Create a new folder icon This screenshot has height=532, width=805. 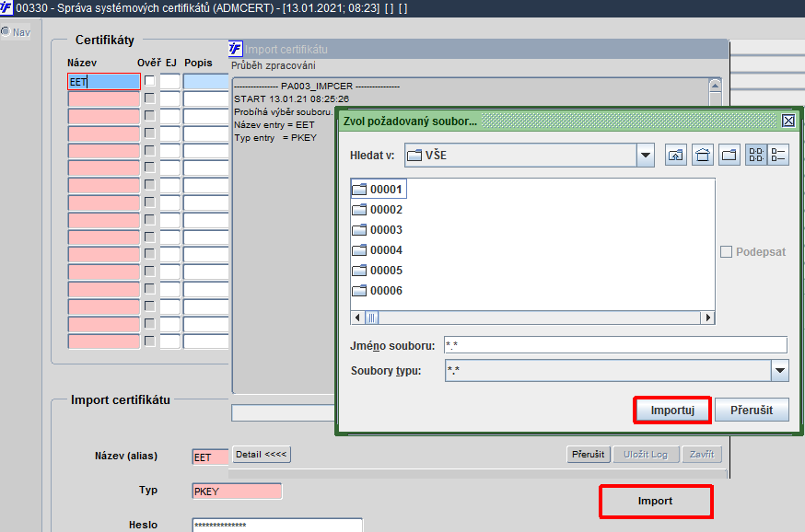coord(729,155)
